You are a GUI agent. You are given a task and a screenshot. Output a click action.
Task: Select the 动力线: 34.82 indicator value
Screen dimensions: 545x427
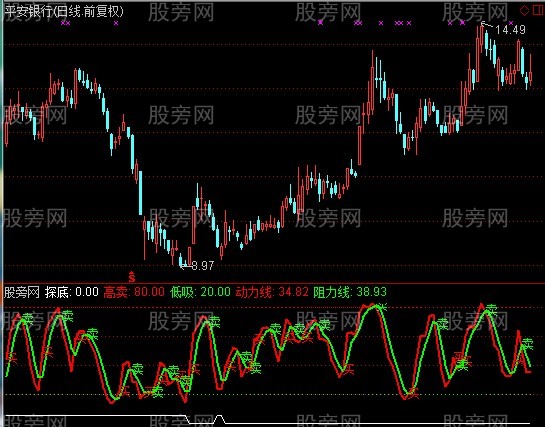click(272, 292)
